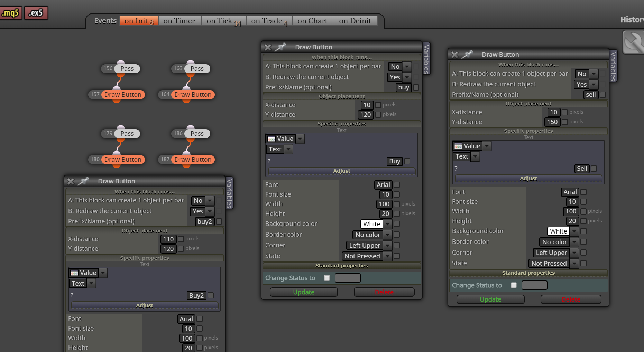Toggle X-distance pixels checkbox in buy panel

point(378,105)
